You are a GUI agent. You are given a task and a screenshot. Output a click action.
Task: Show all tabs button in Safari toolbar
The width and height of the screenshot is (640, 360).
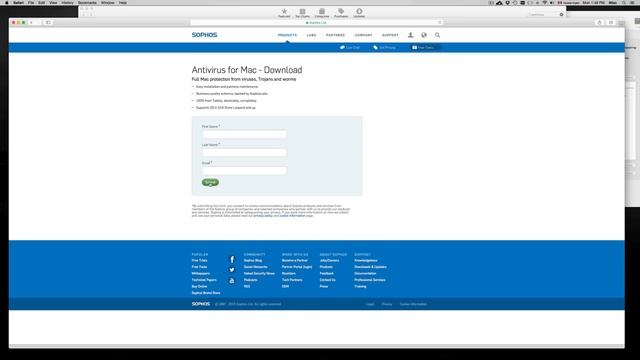(x=611, y=22)
